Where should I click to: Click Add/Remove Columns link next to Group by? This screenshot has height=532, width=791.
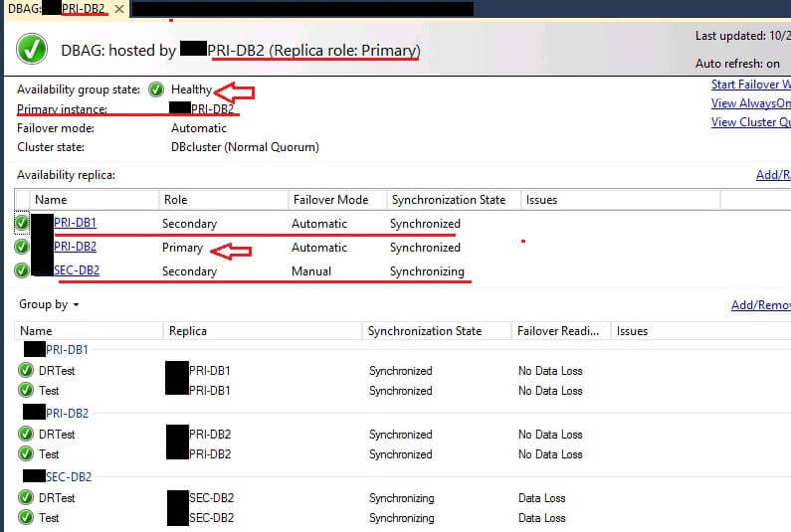pos(761,305)
